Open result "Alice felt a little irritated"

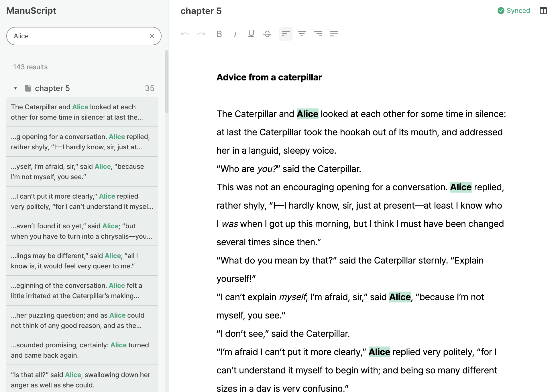pyautogui.click(x=82, y=291)
